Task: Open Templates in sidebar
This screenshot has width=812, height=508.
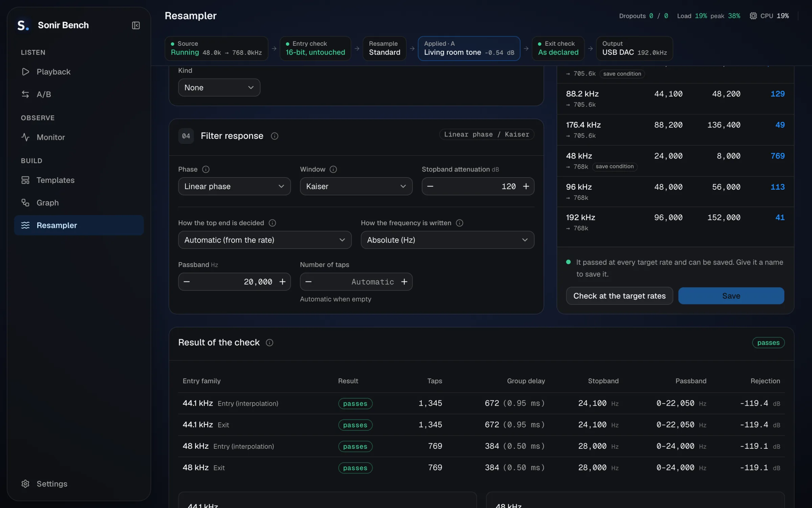Action: click(x=79, y=180)
